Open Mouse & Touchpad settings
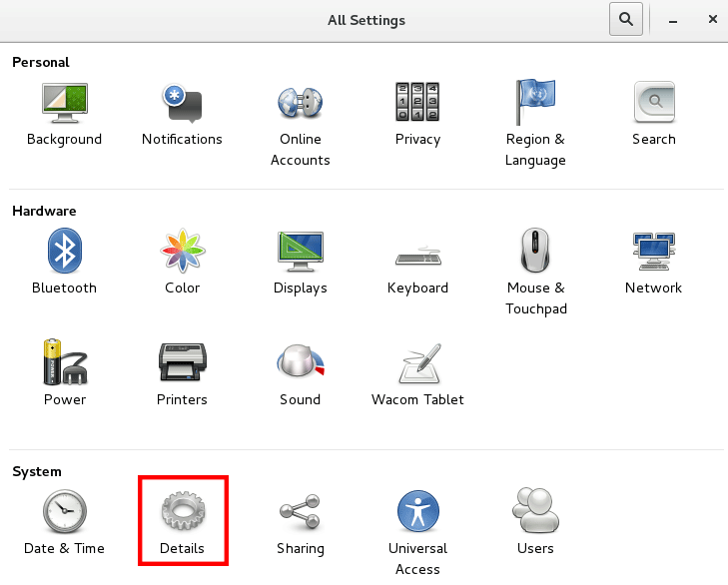This screenshot has height=585, width=728. [536, 273]
